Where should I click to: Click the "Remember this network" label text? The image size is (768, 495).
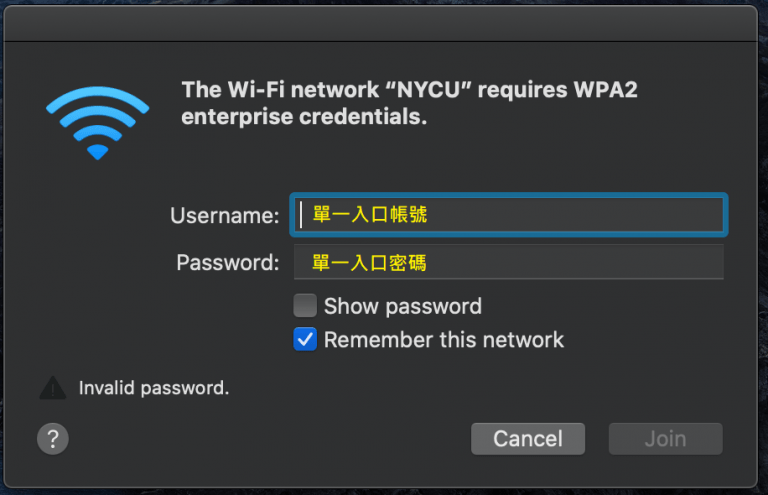(443, 340)
